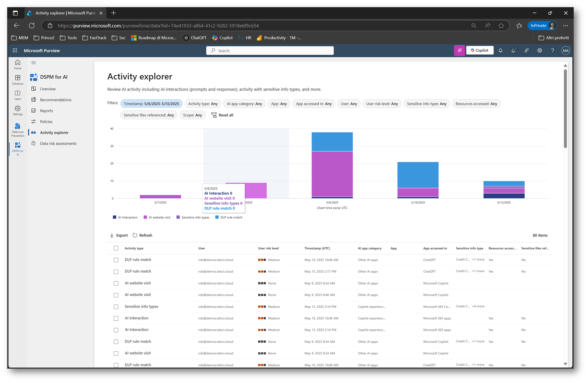Open the App accessed in filter
588x383 pixels.
click(314, 104)
